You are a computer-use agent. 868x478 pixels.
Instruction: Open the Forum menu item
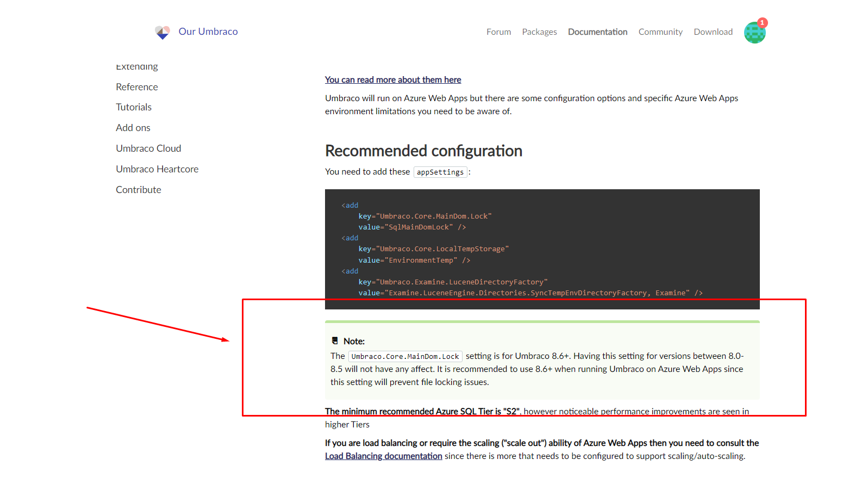tap(498, 32)
